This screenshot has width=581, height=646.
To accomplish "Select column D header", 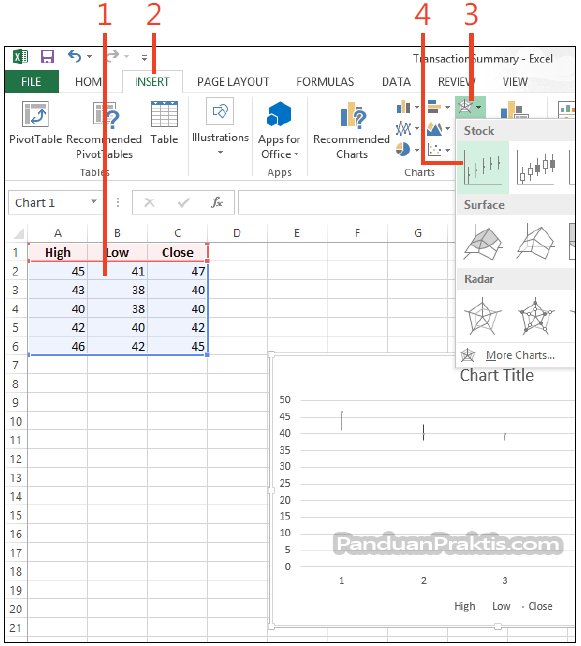I will [x=237, y=234].
